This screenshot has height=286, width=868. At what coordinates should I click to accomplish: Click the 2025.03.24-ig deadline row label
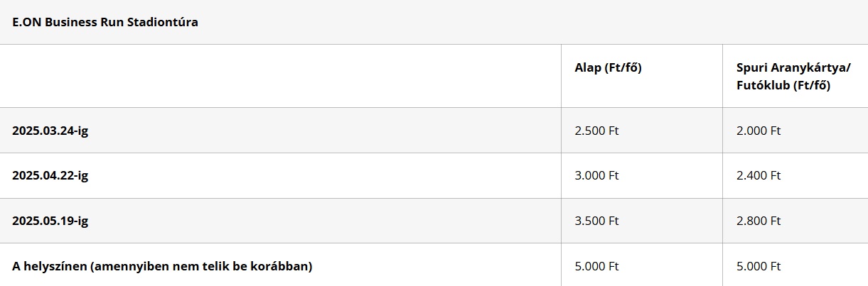[x=50, y=131]
